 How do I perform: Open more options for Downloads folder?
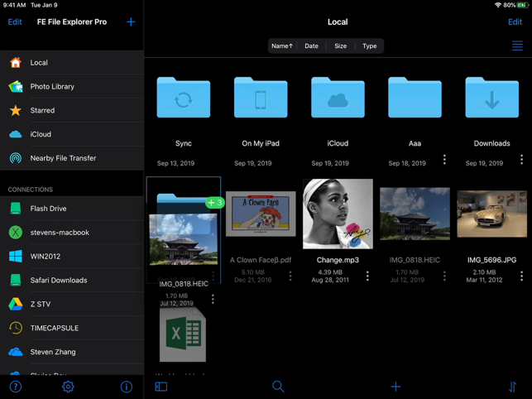click(521, 159)
